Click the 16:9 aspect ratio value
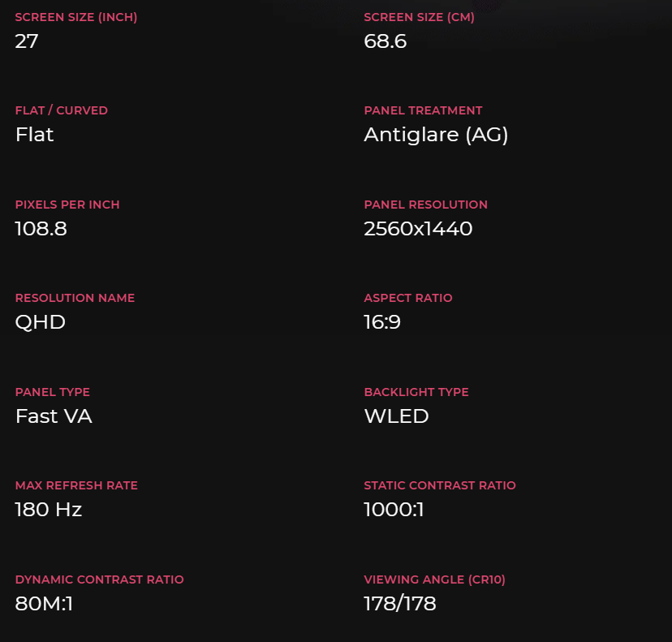672x642 pixels. pos(382,322)
